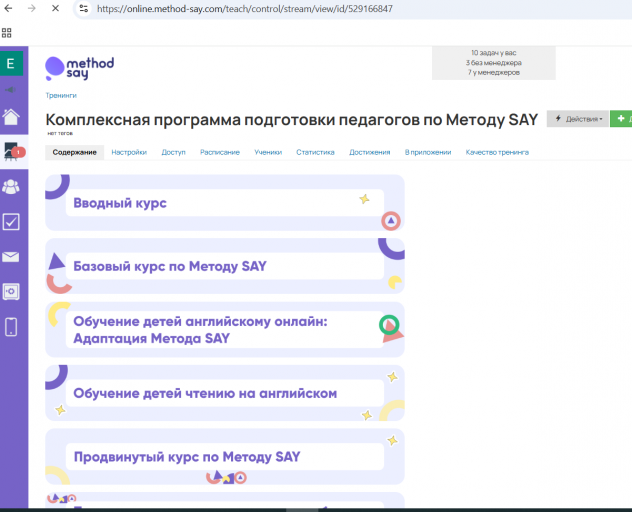Switch to the 'Настройки' tab
This screenshot has height=512, width=632.
129,152
